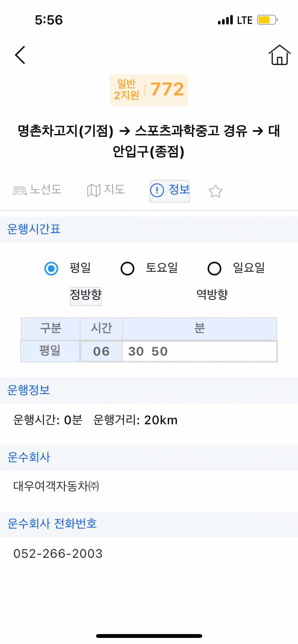Switch to 역방향 direction
The image size is (298, 644).
[212, 295]
